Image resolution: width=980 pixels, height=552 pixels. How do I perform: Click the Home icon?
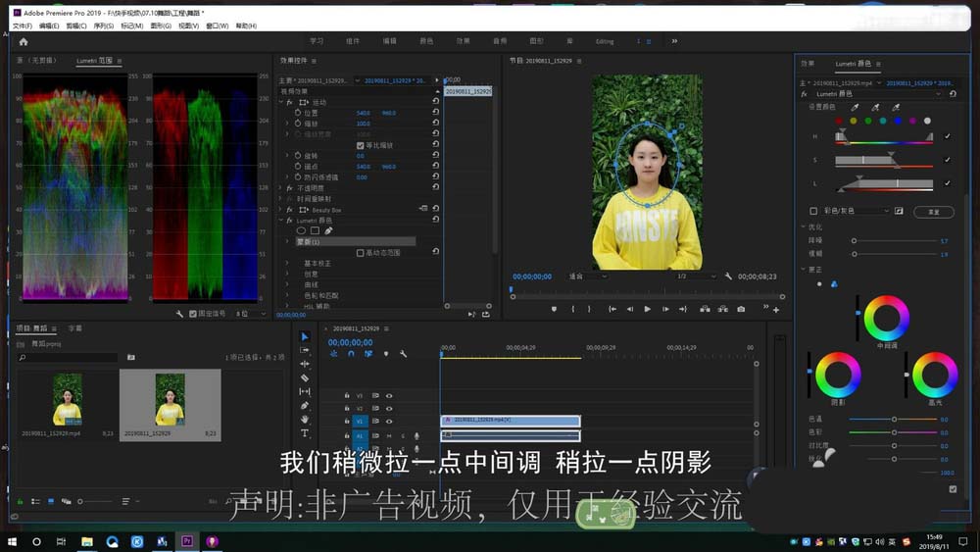(x=24, y=42)
